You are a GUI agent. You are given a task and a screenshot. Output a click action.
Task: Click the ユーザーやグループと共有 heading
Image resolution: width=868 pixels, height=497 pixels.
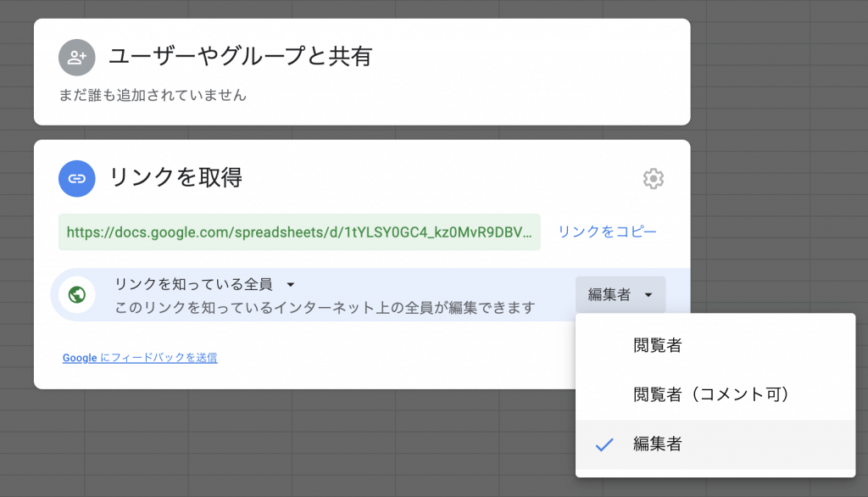click(240, 57)
